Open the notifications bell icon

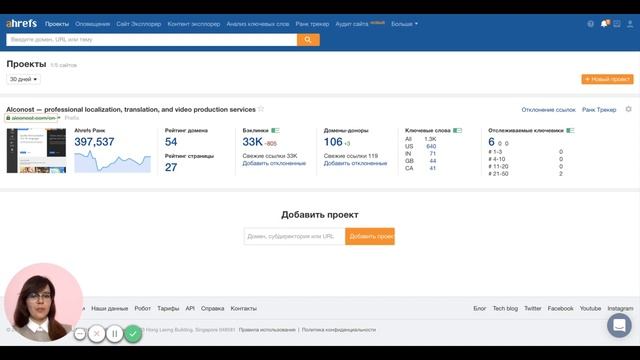604,23
